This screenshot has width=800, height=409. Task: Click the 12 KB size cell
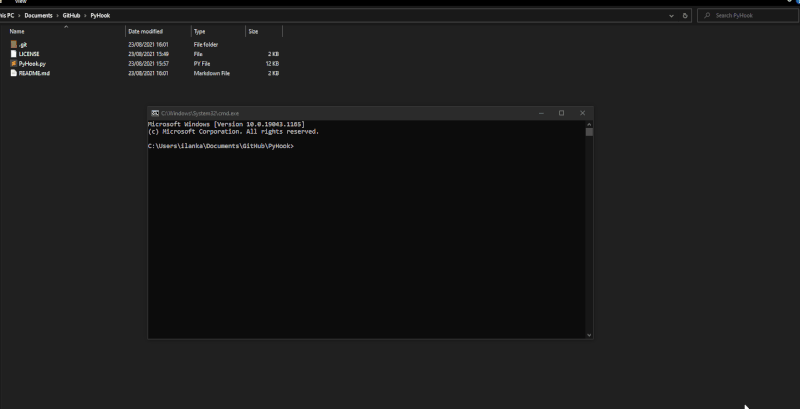pos(272,63)
